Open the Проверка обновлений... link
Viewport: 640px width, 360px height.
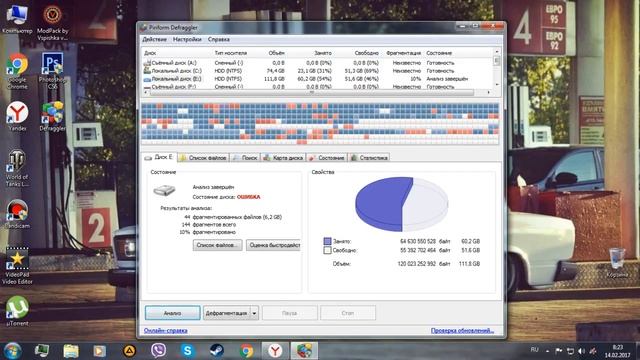[x=462, y=330]
